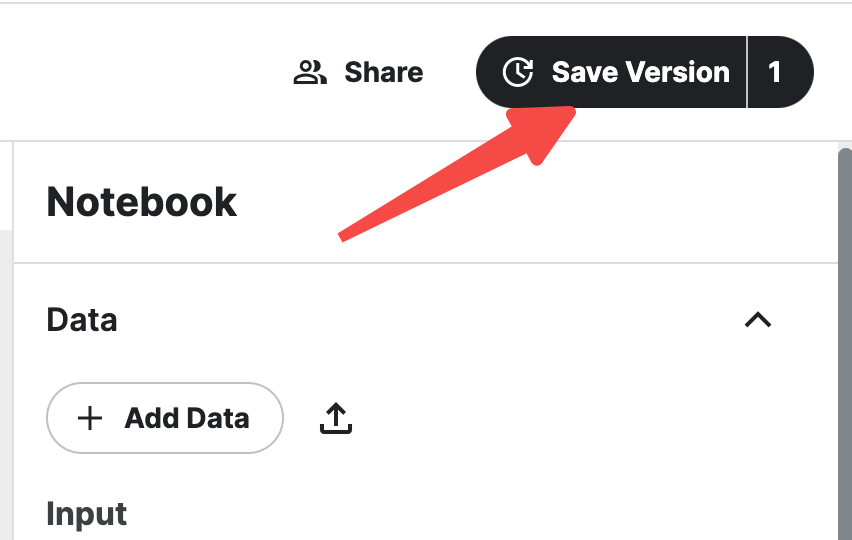Image resolution: width=852 pixels, height=540 pixels.
Task: Select the Input section label
Action: coord(87,514)
